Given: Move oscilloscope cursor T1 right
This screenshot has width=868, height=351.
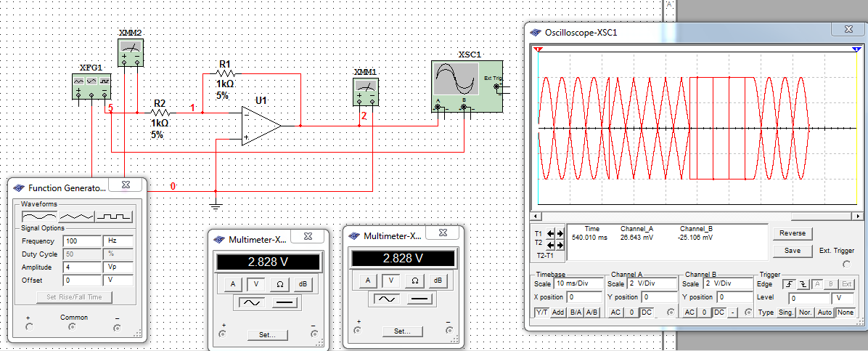Looking at the screenshot, I should pos(560,233).
